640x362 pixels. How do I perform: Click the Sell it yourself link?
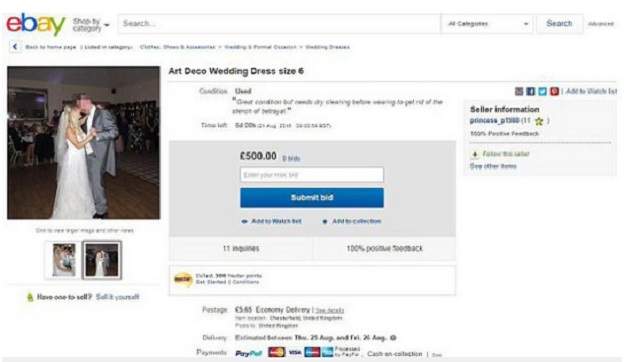[118, 297]
